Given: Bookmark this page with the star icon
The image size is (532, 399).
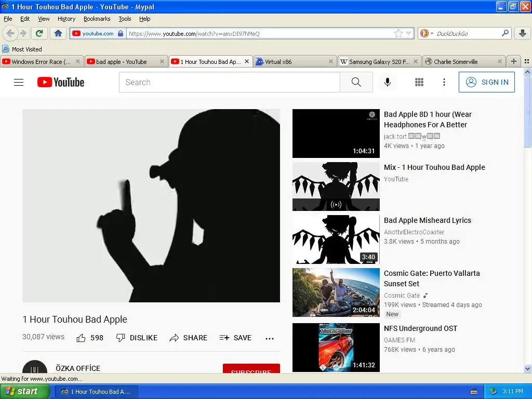Looking at the screenshot, I should point(398,34).
